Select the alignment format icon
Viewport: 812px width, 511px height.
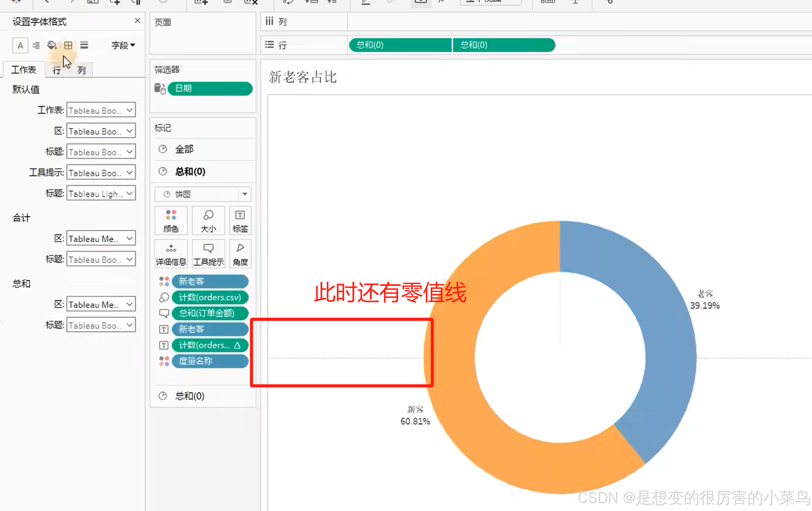point(36,45)
